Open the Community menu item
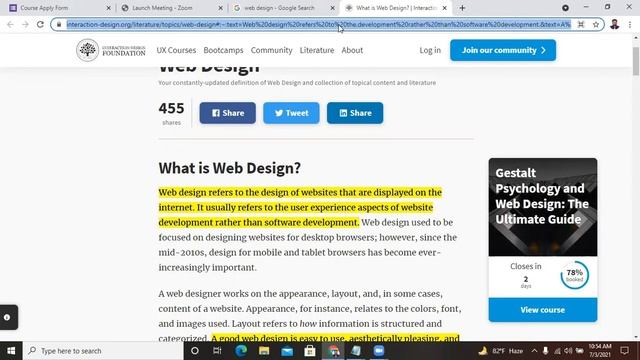The image size is (640, 360). pos(271,50)
